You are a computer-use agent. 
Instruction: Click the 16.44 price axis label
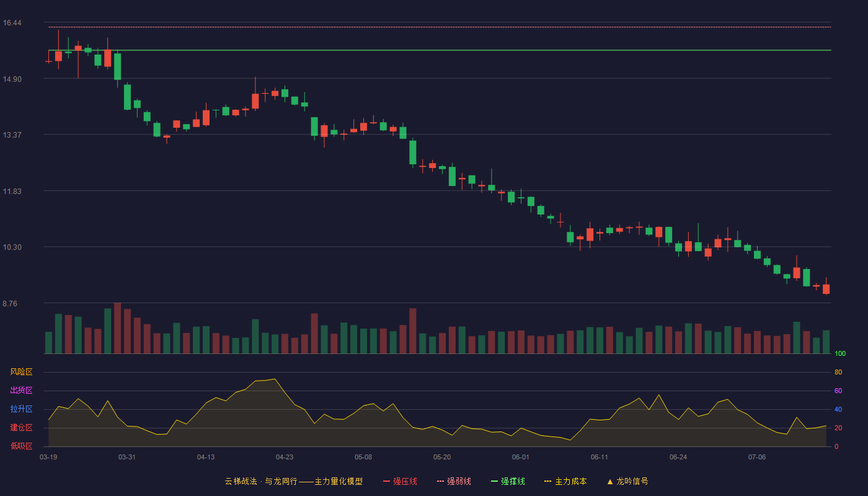pos(12,23)
